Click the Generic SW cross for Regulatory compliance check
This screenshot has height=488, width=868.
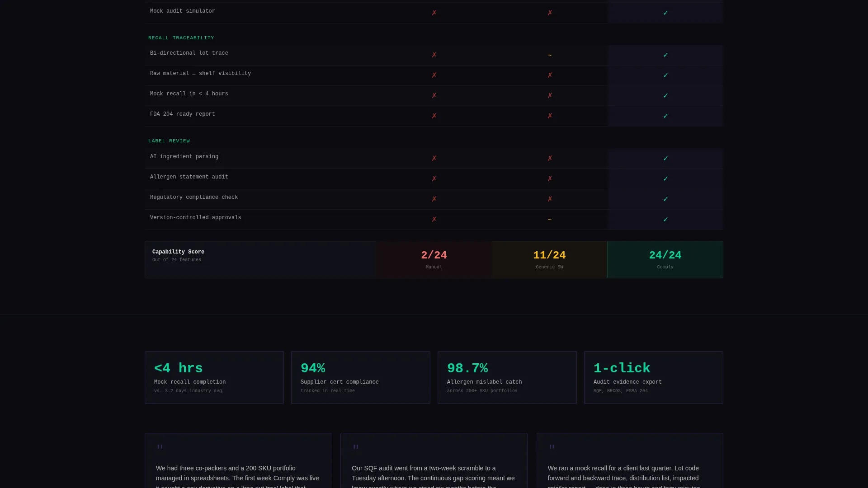(x=550, y=199)
